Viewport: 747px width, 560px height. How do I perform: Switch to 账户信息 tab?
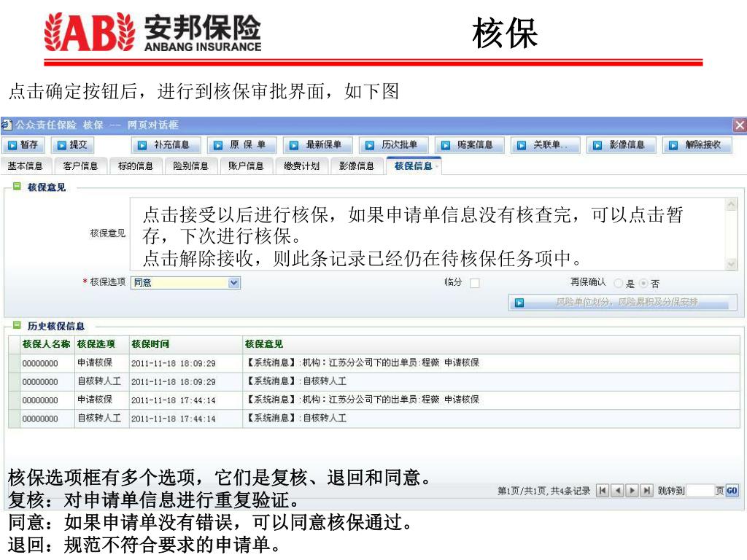tap(247, 166)
